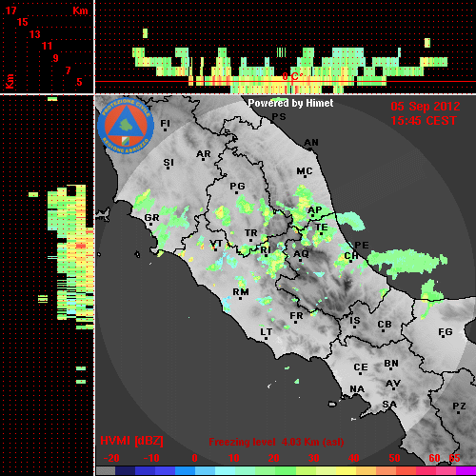Image resolution: width=476 pixels, height=476 pixels.
Task: Click the "7" height axis label
Action: point(68,70)
